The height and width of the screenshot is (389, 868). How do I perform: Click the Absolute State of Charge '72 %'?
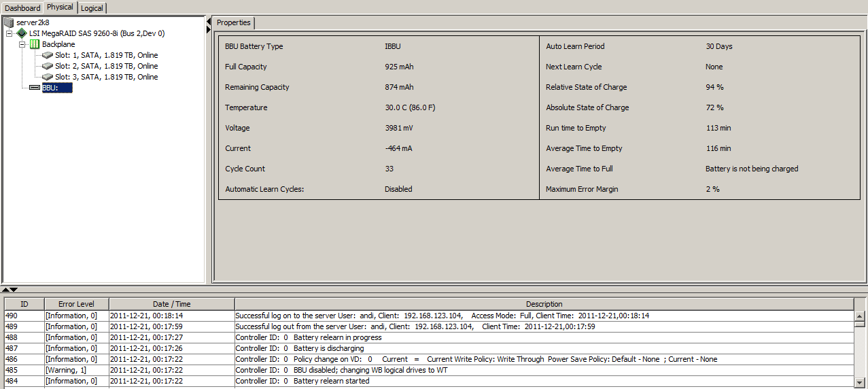tap(714, 107)
